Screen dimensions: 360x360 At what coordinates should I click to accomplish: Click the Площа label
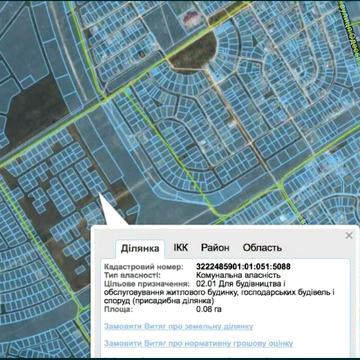pyautogui.click(x=118, y=309)
